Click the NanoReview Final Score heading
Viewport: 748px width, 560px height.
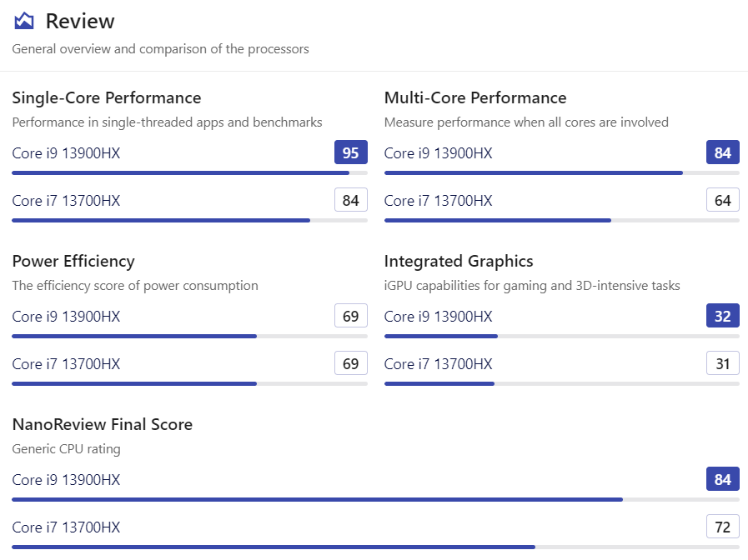click(x=103, y=425)
